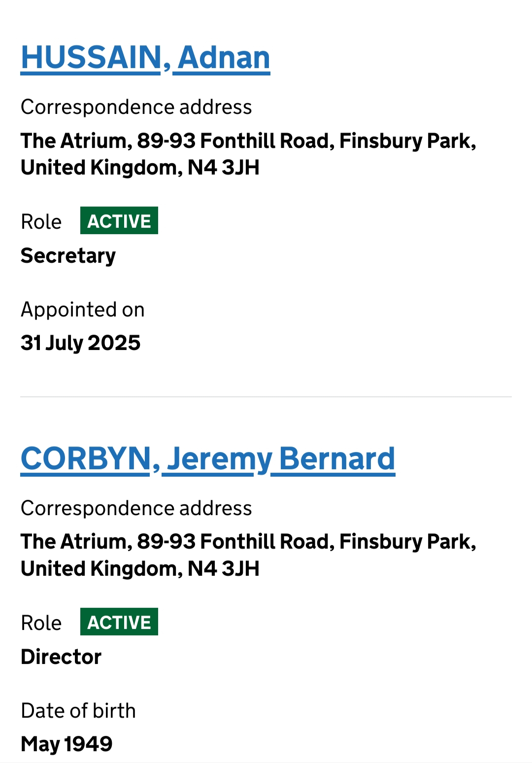Click the 31 July 2025 appointment date

81,343
